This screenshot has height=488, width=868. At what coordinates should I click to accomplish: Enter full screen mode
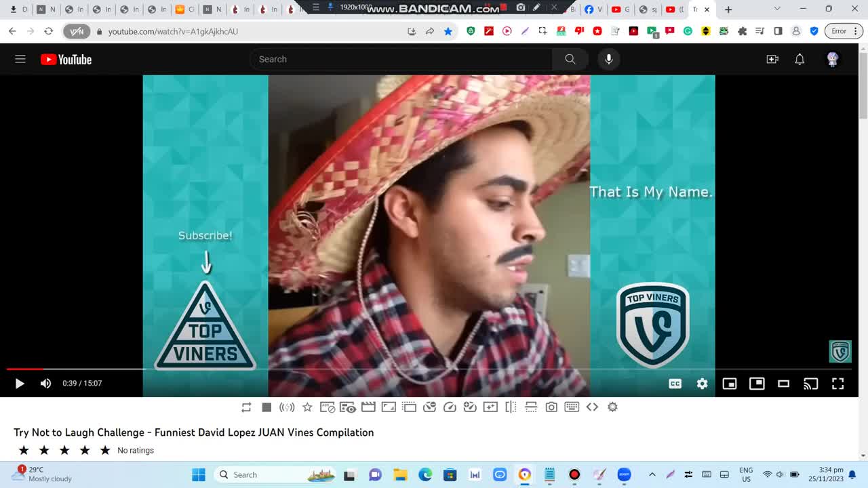coord(838,384)
